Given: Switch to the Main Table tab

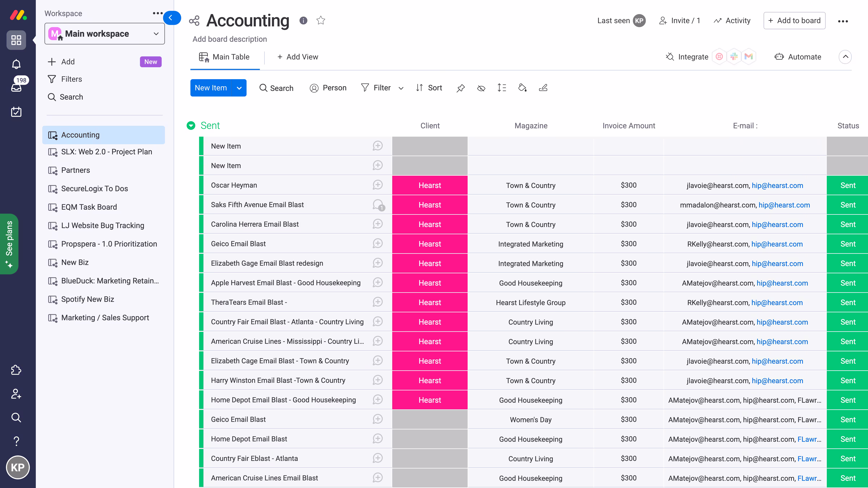Looking at the screenshot, I should pyautogui.click(x=224, y=57).
